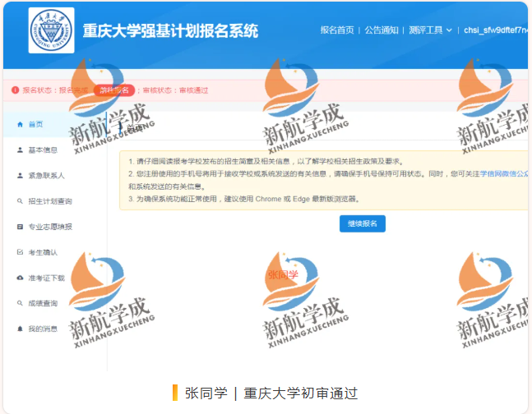
Task: Open 基本信息 in the sidebar
Action: pyautogui.click(x=43, y=149)
